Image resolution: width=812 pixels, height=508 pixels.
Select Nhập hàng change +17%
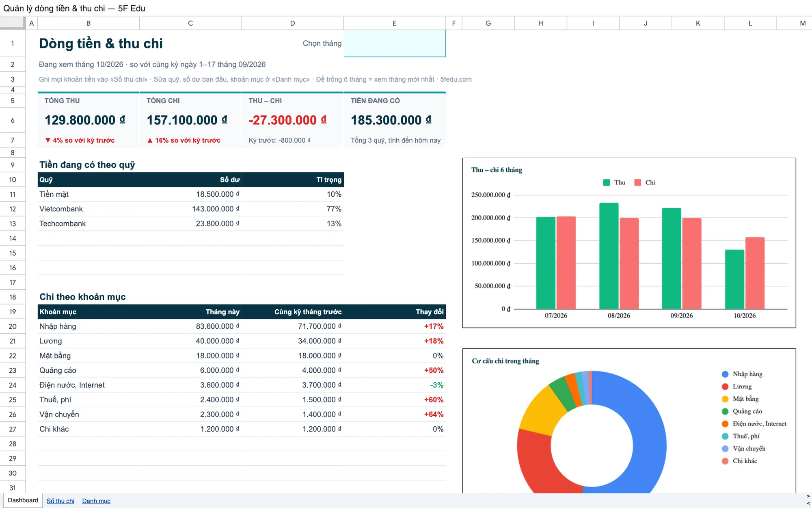[x=434, y=326]
